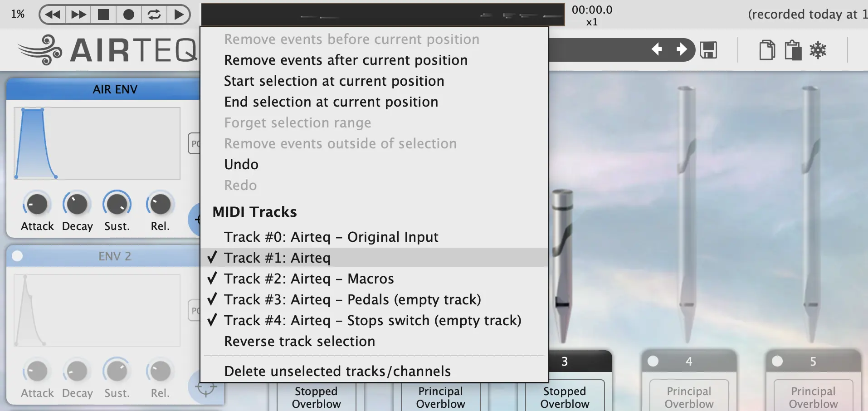
Task: Click the 00:00.0 time display
Action: pyautogui.click(x=592, y=10)
